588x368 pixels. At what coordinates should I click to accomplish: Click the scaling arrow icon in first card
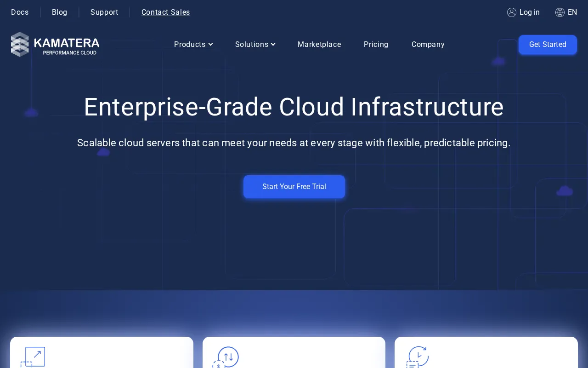tap(33, 357)
